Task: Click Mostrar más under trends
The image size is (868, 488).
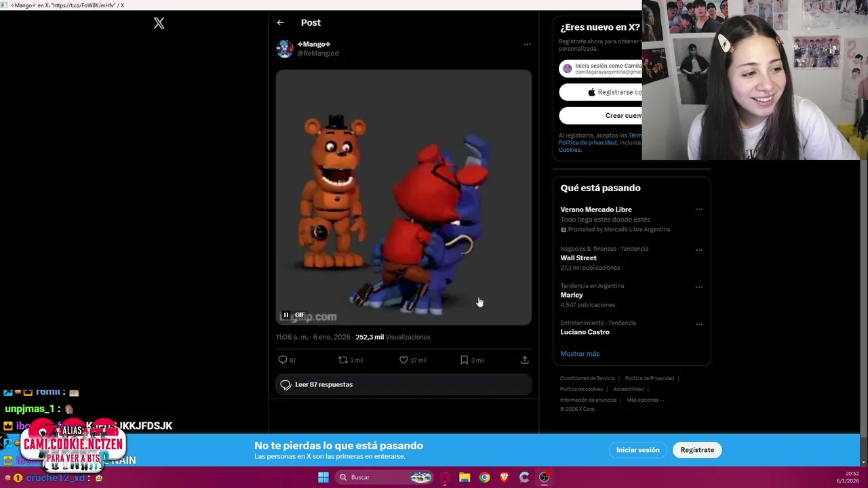Action: [580, 354]
